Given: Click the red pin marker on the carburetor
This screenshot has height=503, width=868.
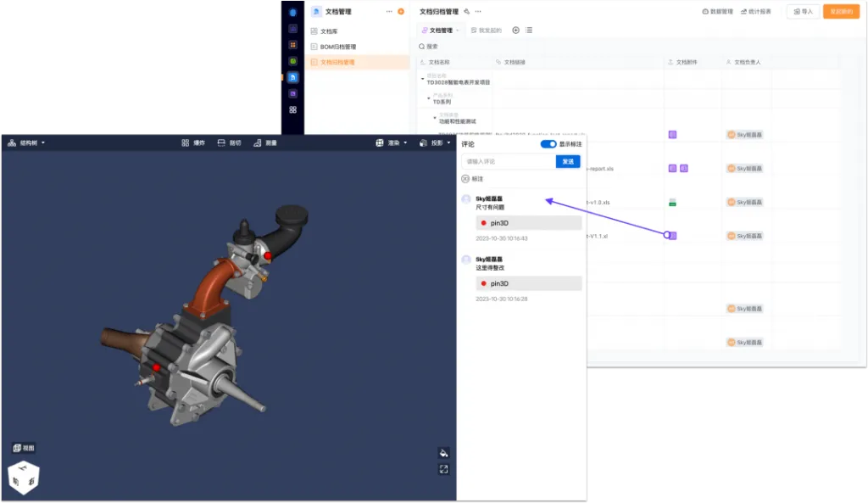Looking at the screenshot, I should [267, 255].
